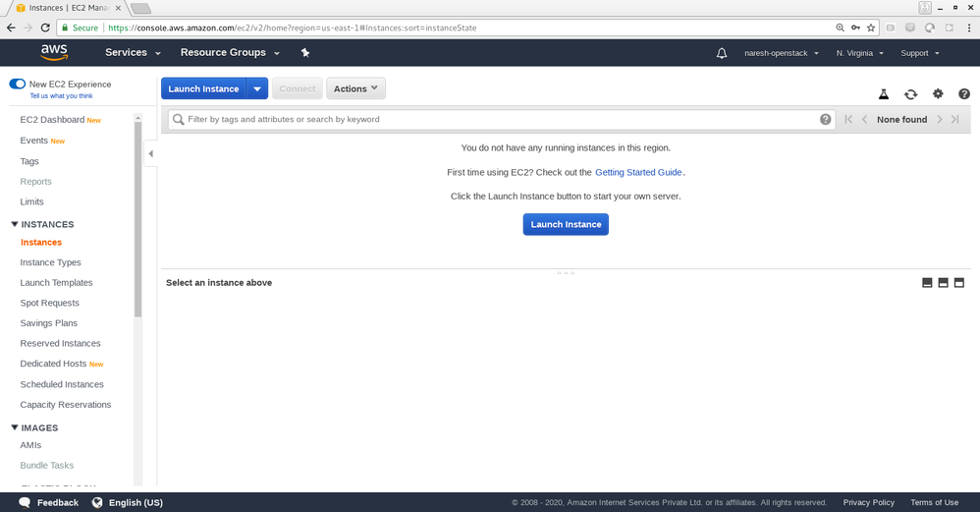This screenshot has width=980, height=512.
Task: Open the Services menu
Action: point(132,53)
